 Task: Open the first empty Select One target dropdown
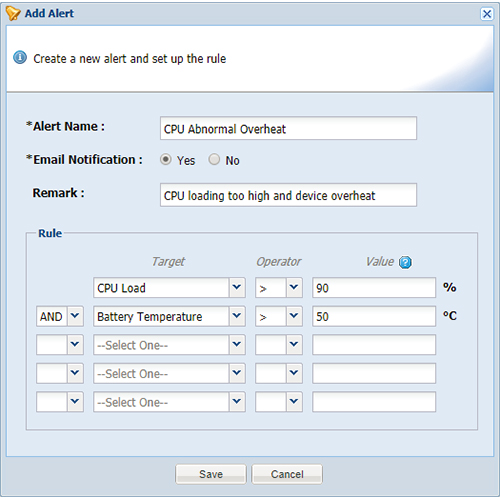coord(169,345)
